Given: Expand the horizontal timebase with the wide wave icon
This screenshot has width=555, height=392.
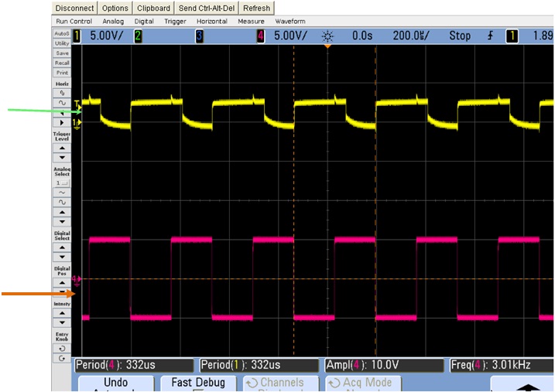Looking at the screenshot, I should pyautogui.click(x=62, y=103).
